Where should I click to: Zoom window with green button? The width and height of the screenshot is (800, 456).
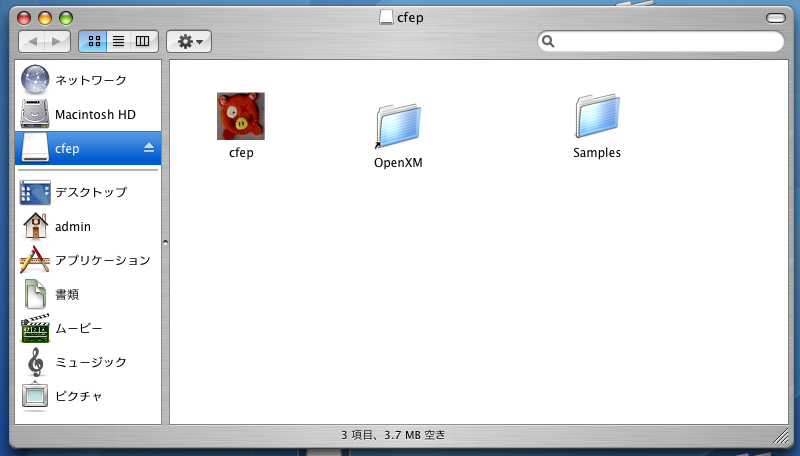[x=66, y=18]
